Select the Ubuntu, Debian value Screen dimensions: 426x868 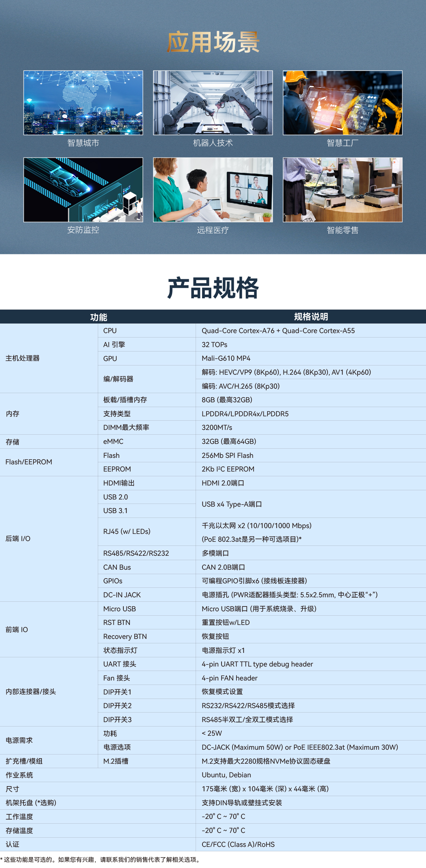(x=226, y=775)
